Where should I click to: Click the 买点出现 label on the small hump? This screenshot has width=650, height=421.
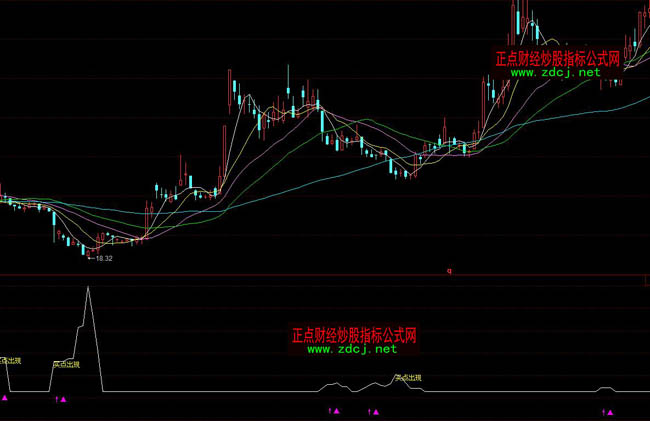click(408, 378)
